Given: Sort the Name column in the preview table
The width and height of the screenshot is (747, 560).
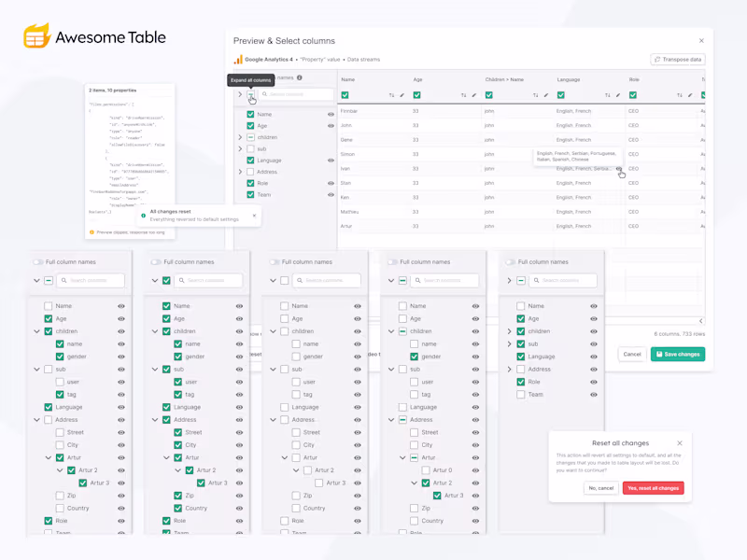Looking at the screenshot, I should point(391,95).
